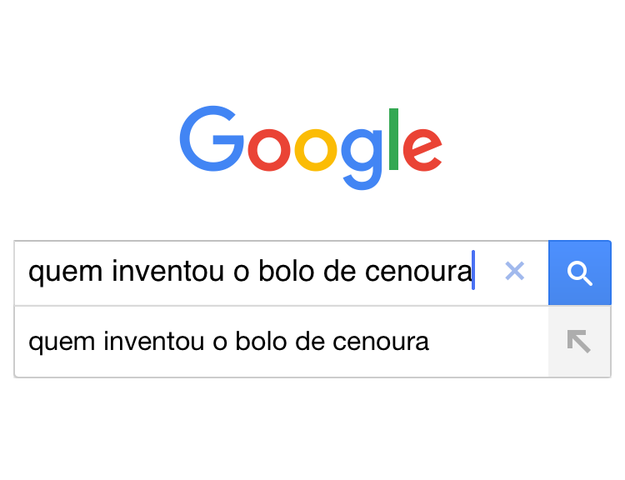The width and height of the screenshot is (625, 480).
Task: Click the red letter e in the logo
Action: click(x=423, y=150)
